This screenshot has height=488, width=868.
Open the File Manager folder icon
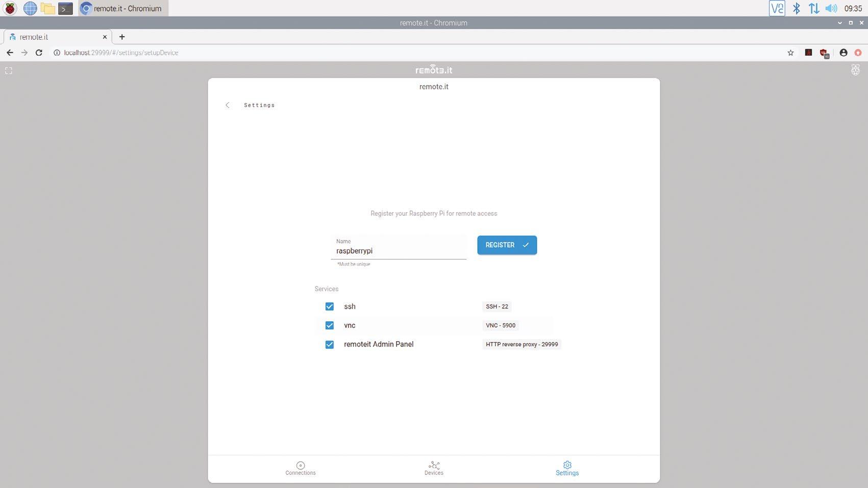[47, 8]
